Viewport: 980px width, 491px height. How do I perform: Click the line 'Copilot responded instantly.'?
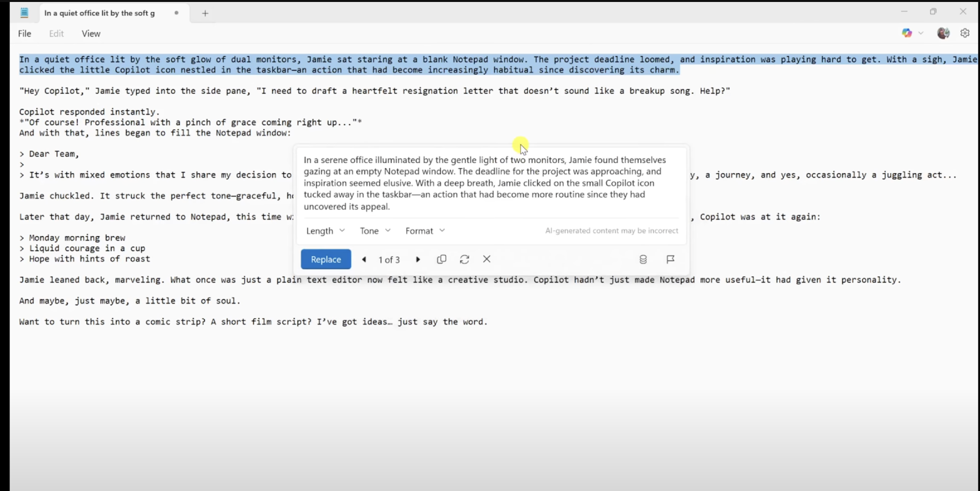89,112
